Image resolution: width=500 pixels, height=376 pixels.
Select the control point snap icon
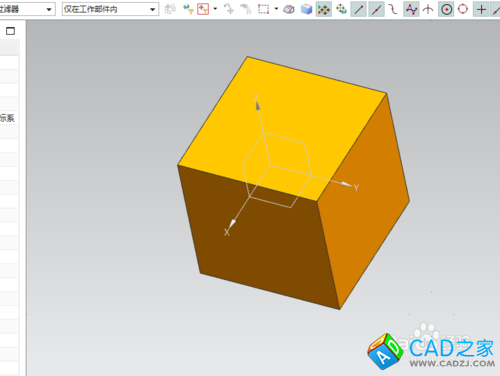(x=394, y=9)
